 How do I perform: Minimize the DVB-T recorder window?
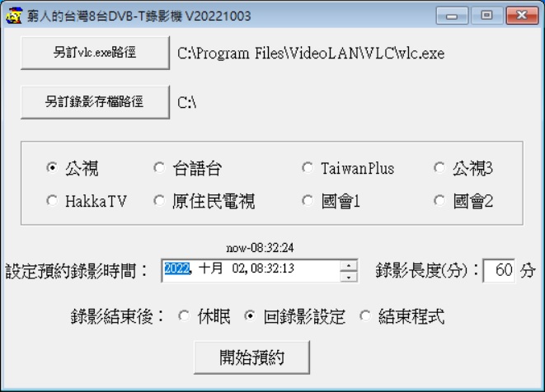pos(452,16)
